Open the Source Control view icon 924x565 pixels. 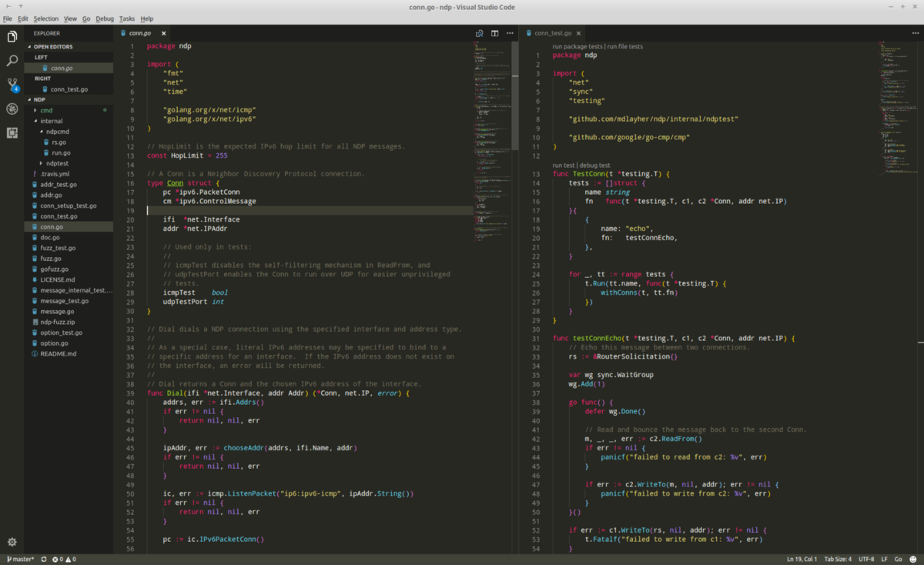pos(12,84)
